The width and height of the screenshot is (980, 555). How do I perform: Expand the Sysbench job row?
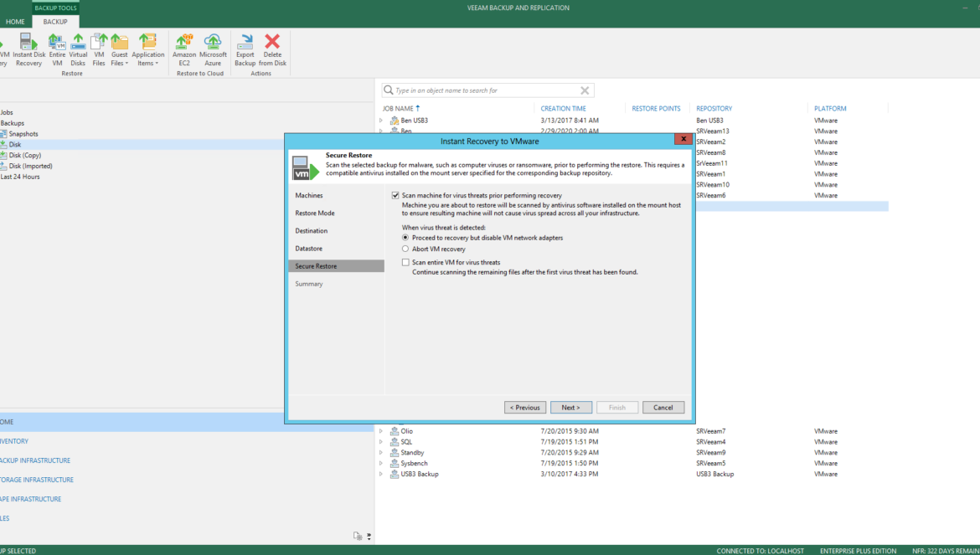point(381,463)
